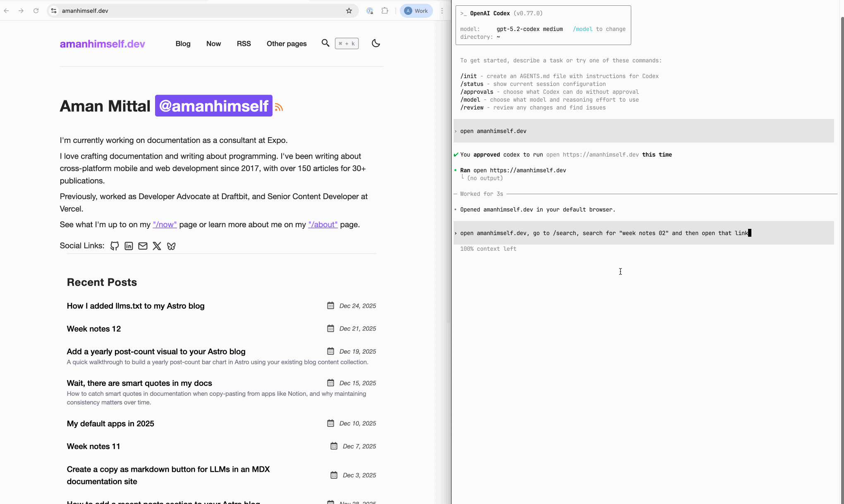This screenshot has height=504, width=844.
Task: Toggle dark mode moon icon
Action: point(375,43)
